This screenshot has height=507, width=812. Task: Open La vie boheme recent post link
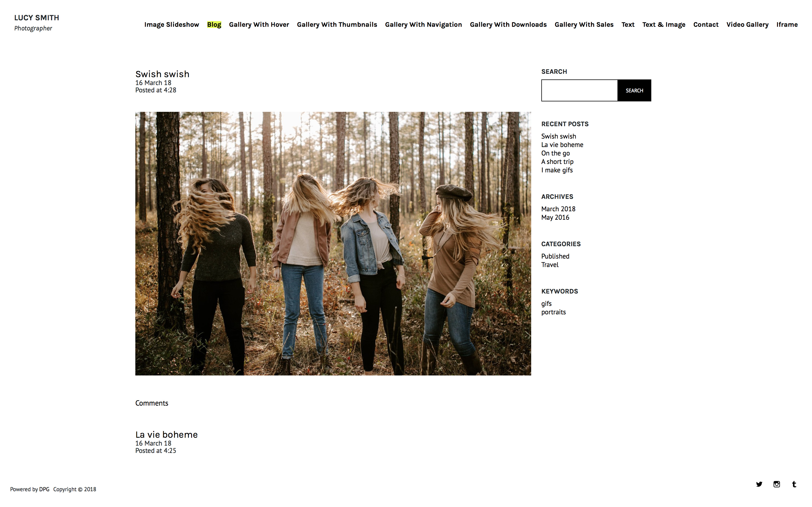tap(562, 145)
